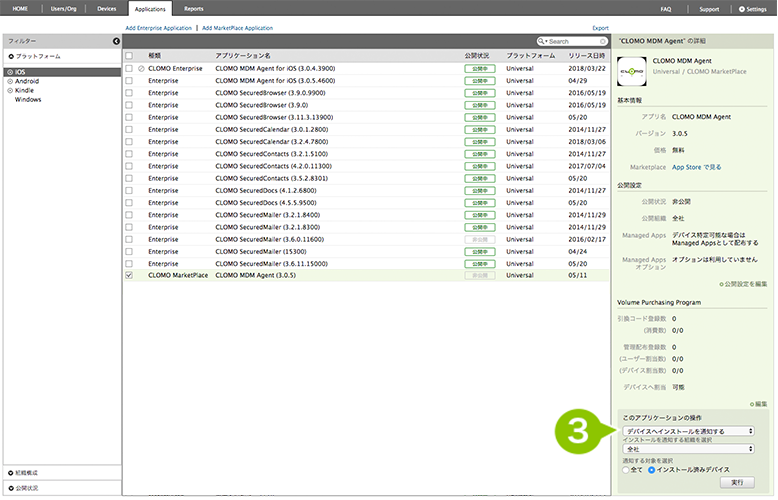Click the Export link
778x500 pixels.
coord(600,28)
